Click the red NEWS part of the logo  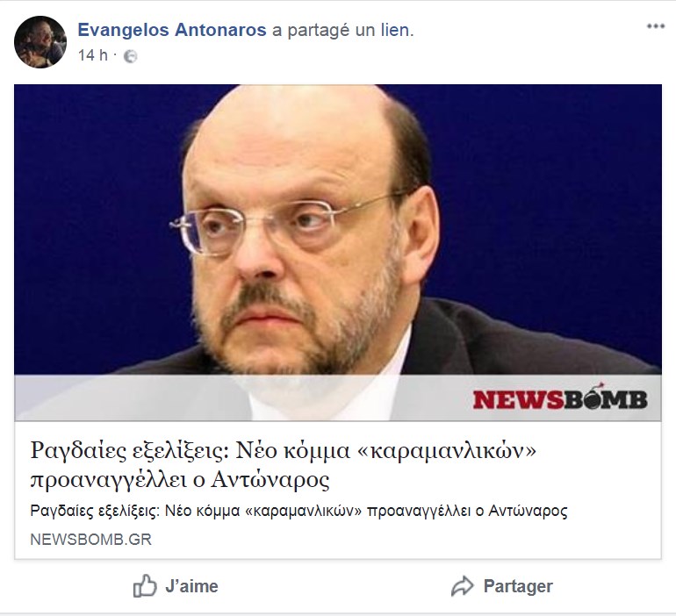pyautogui.click(x=518, y=399)
